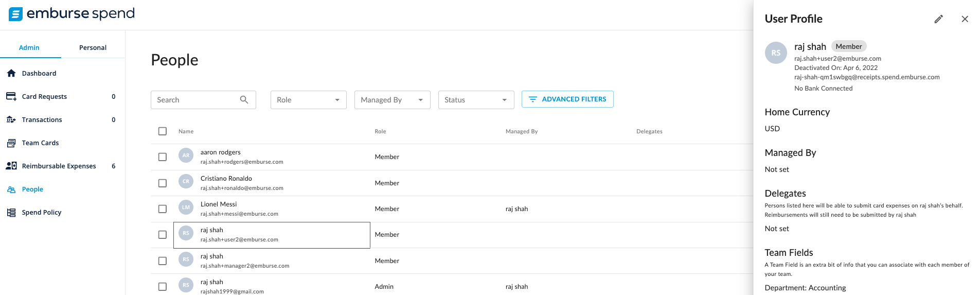The image size is (980, 295).
Task: Expand the Role filter dropdown
Action: pos(308,100)
